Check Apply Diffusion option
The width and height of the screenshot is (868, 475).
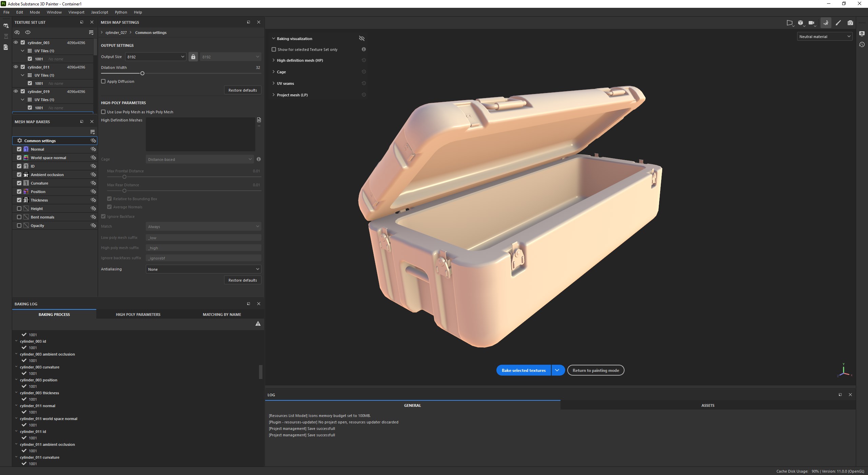[x=103, y=81]
